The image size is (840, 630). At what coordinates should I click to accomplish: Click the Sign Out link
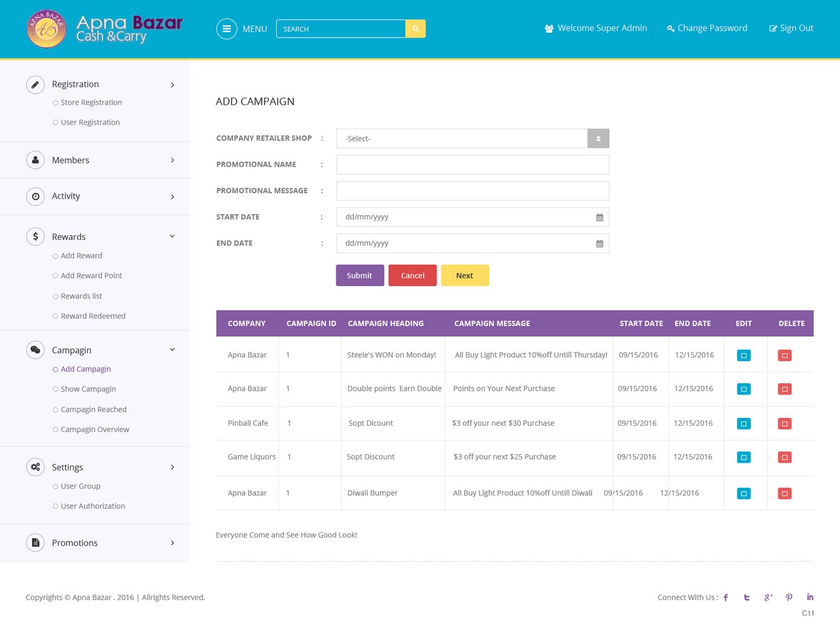[791, 28]
